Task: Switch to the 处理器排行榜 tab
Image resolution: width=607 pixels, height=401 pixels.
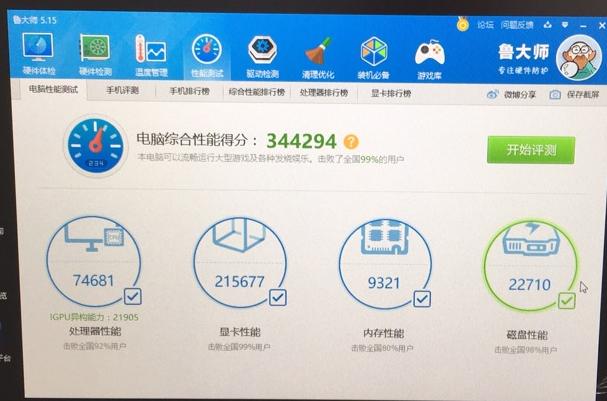Action: pyautogui.click(x=324, y=93)
